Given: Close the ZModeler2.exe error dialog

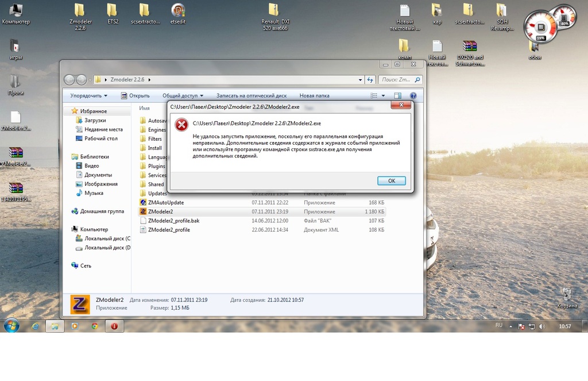Looking at the screenshot, I should click(400, 105).
